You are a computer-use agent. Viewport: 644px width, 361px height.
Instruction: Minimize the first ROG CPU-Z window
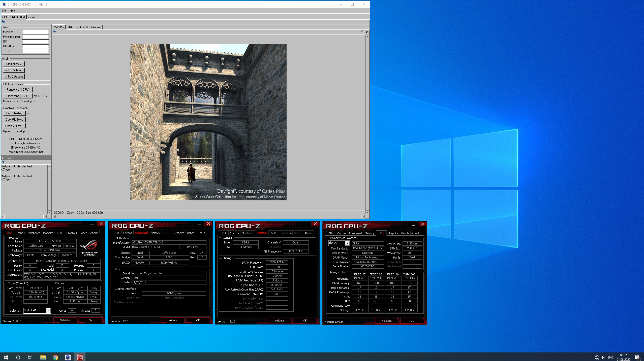[x=92, y=224]
